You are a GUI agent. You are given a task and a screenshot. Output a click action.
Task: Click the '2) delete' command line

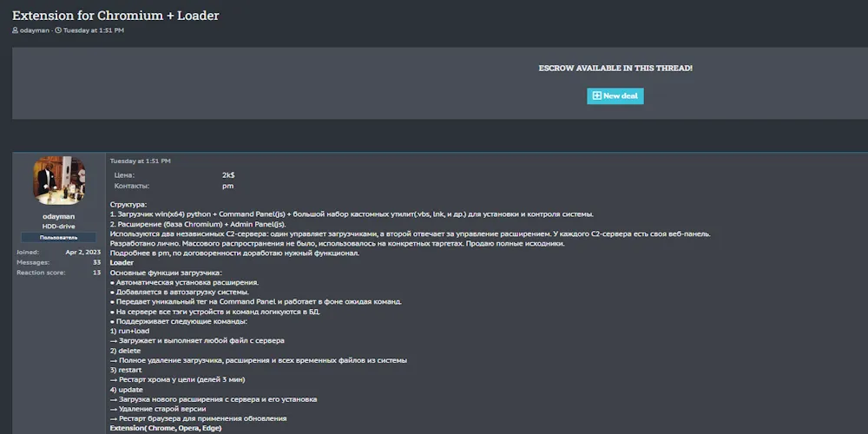point(126,351)
